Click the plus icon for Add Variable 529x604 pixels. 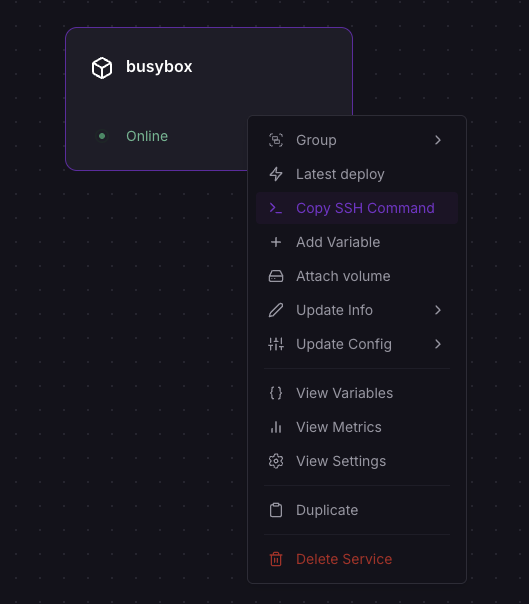[276, 242]
